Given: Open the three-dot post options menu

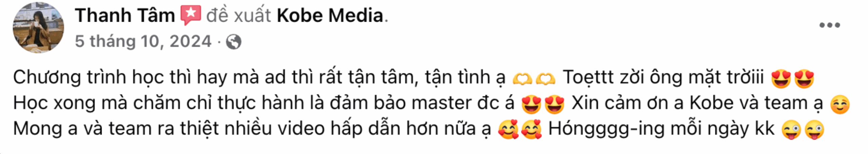Looking at the screenshot, I should pos(829,25).
